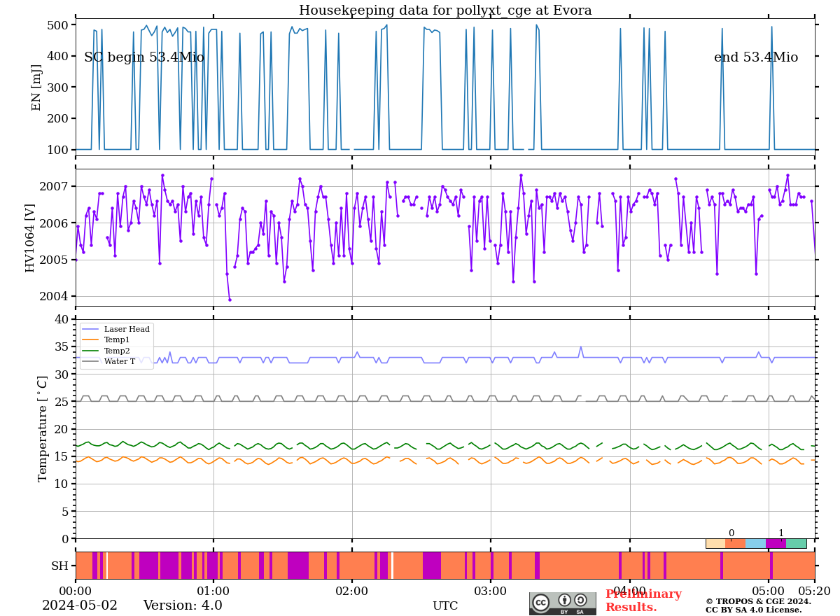
Task: Click the Water T legend entry
Action: (x=109, y=361)
